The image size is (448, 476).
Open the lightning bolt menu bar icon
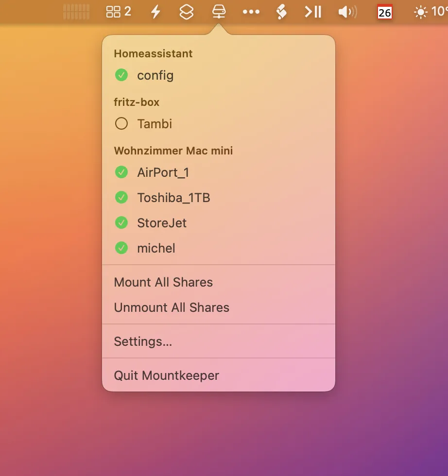tap(155, 12)
